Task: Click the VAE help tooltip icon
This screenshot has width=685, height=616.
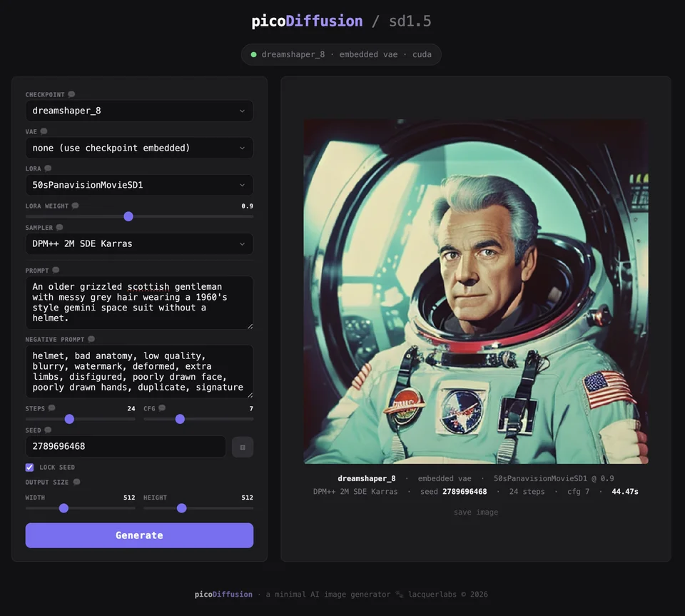Action: pos(45,131)
